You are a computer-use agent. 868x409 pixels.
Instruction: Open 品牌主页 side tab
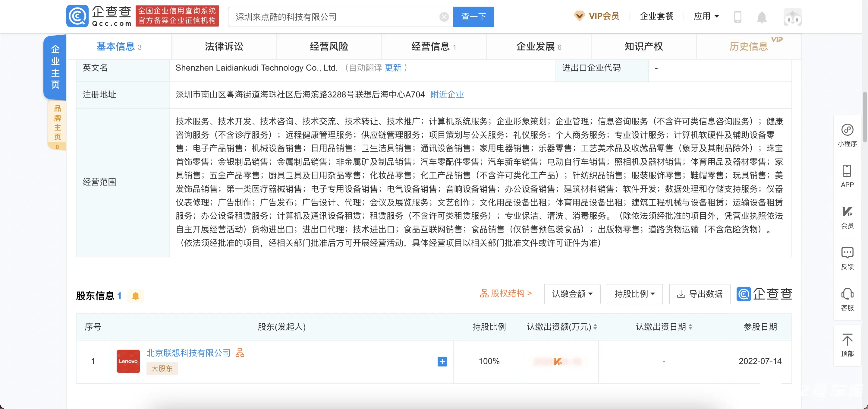tap(57, 125)
